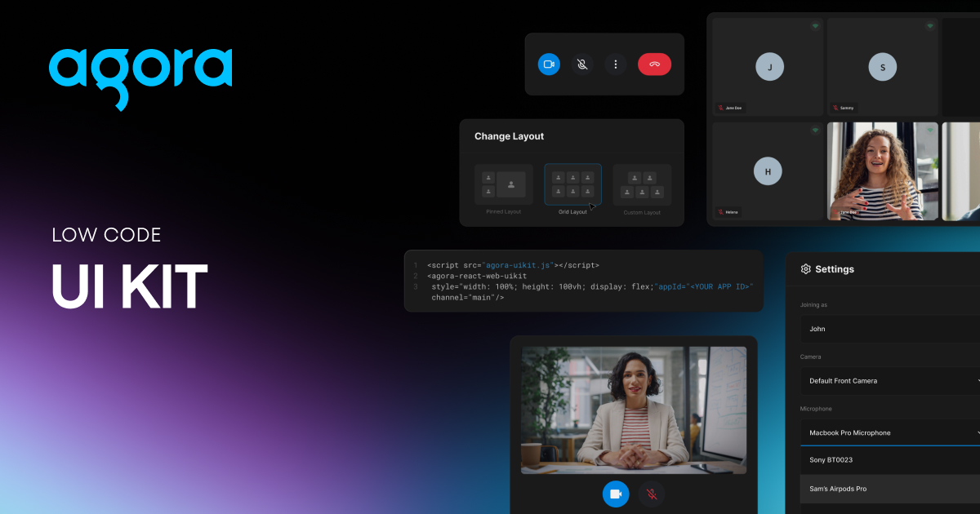Toggle the blue camera button under video preview

point(617,494)
